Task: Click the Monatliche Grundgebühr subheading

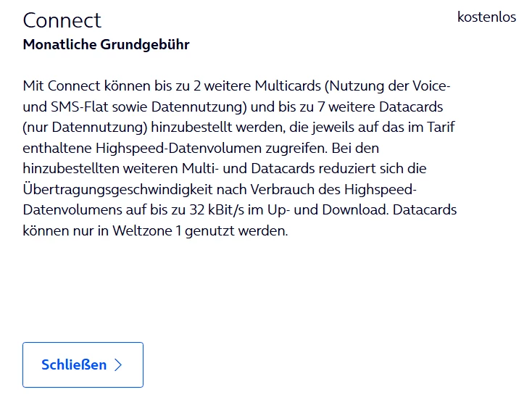Action: [107, 44]
